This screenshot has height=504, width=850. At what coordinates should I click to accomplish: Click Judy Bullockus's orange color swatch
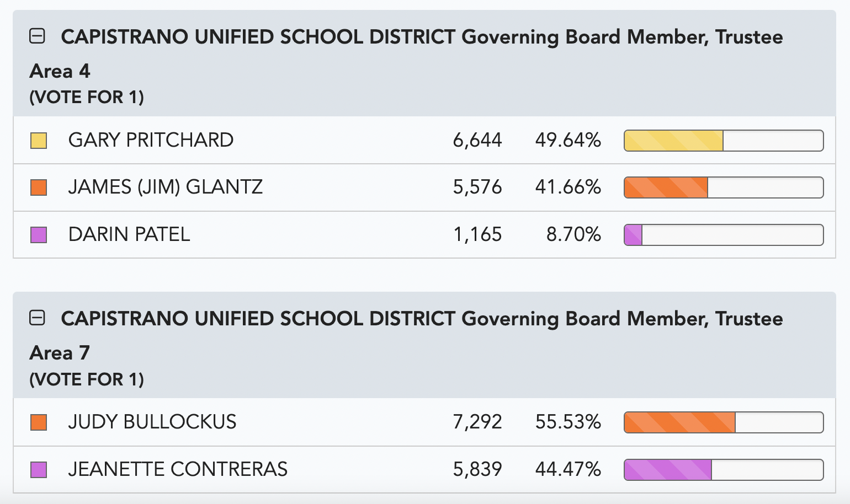(x=39, y=422)
